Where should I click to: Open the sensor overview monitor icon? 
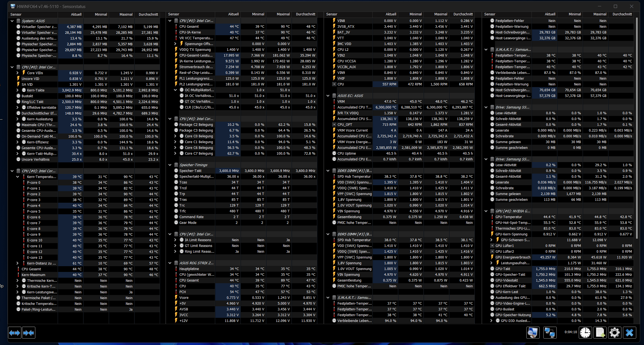pyautogui.click(x=533, y=333)
